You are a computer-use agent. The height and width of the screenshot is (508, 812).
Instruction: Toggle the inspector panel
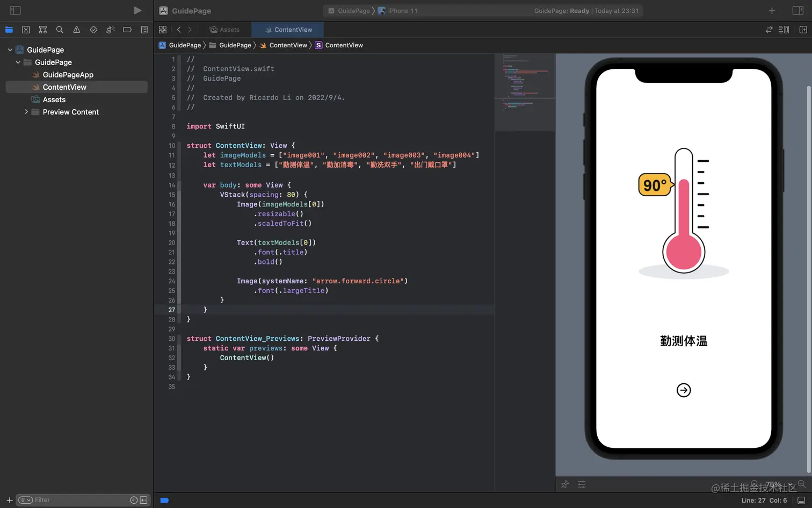click(798, 11)
